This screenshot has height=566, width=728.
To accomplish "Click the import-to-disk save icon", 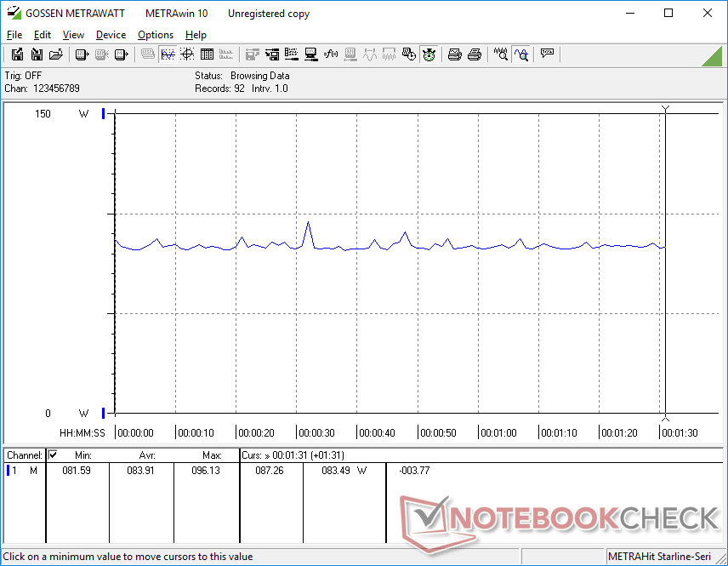I will pyautogui.click(x=37, y=54).
